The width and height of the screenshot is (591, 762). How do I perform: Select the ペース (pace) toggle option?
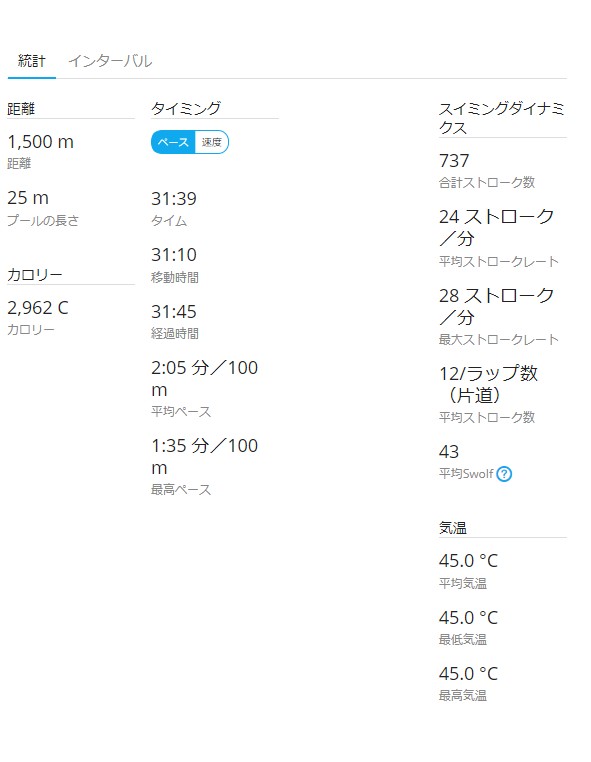coord(173,142)
